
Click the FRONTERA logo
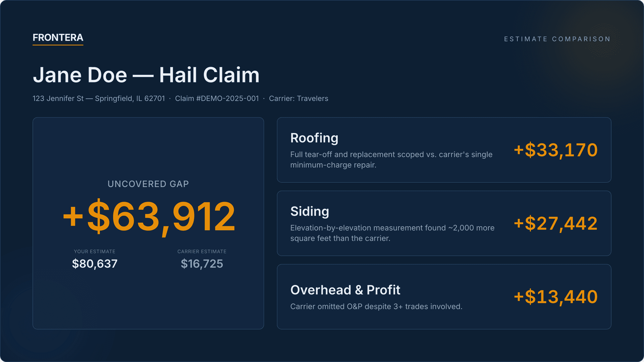point(58,38)
